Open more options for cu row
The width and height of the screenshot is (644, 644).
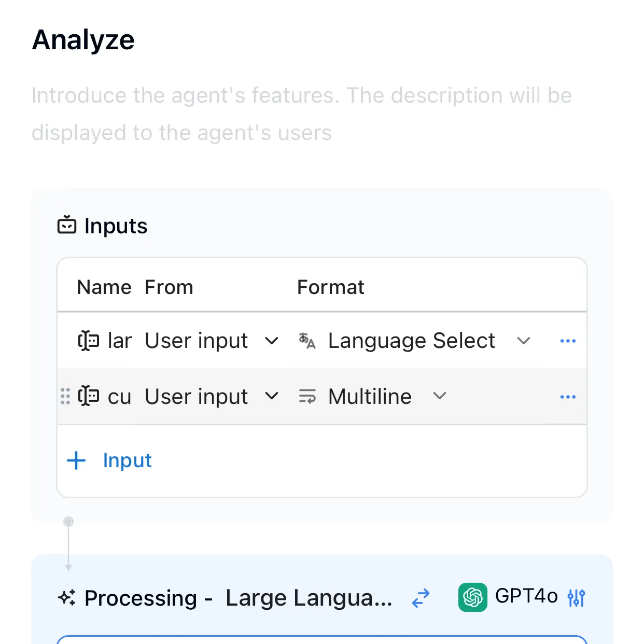[x=568, y=397]
